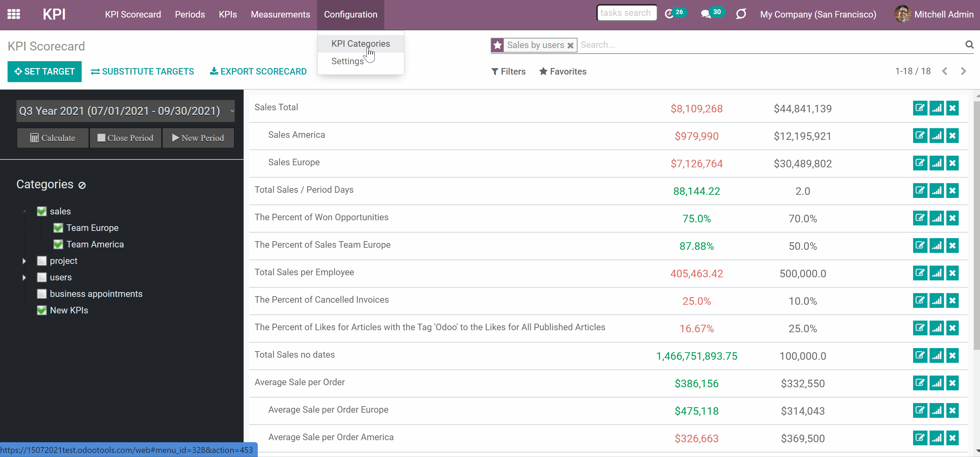980x457 pixels.
Task: Click the search magnifier icon
Action: click(969, 45)
